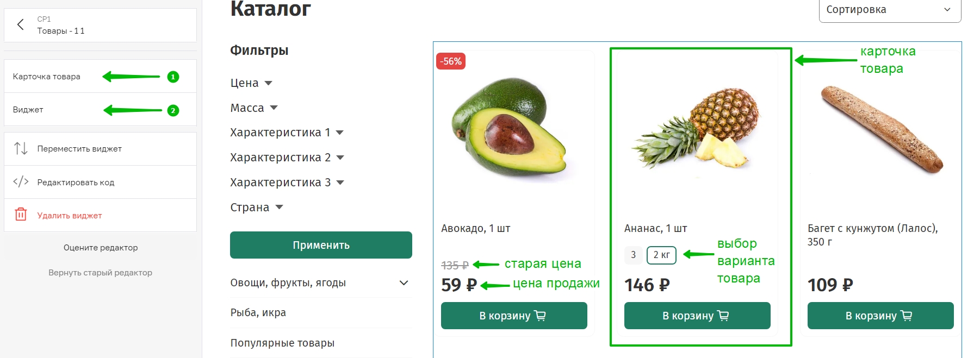Select the 3 pineapple variant option
This screenshot has width=980, height=358.
point(633,255)
